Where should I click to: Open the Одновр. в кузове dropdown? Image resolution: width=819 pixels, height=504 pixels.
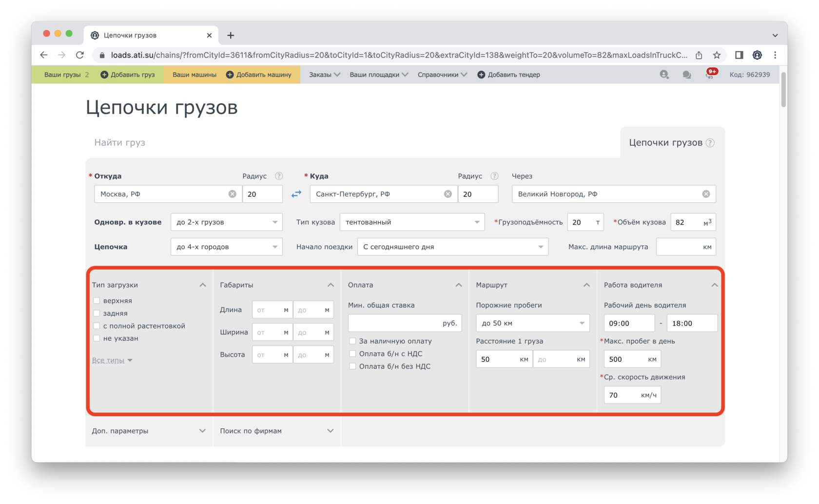pyautogui.click(x=227, y=222)
